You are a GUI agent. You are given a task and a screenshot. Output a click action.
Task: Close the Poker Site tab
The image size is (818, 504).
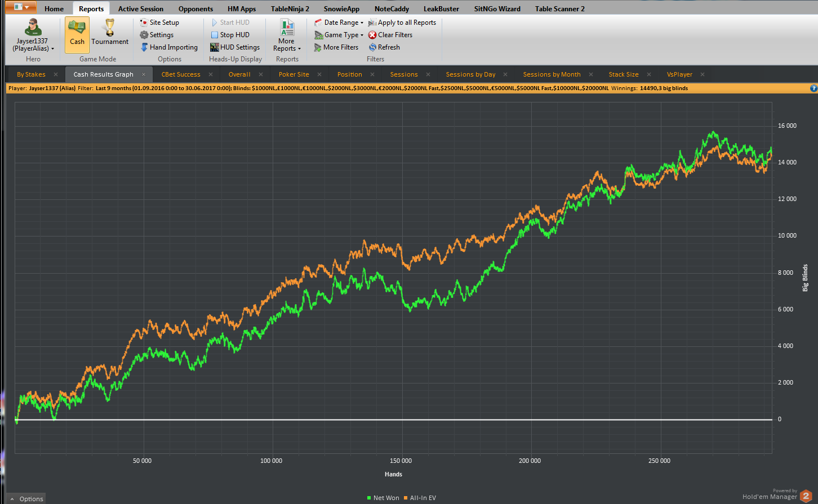pos(319,74)
